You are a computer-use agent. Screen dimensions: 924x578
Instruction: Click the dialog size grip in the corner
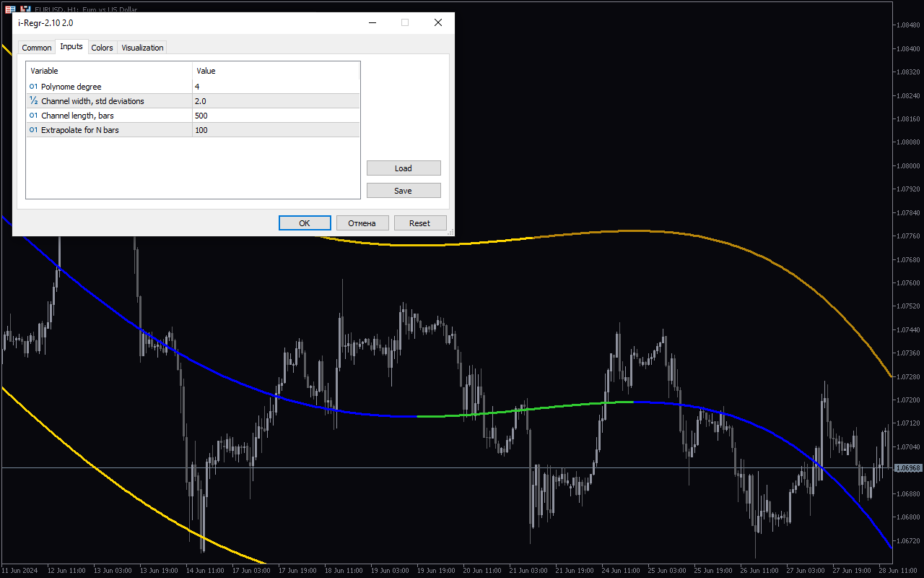tap(450, 232)
